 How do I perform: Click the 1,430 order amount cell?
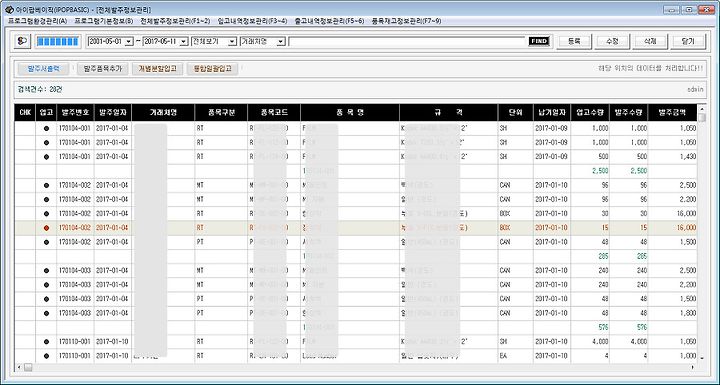click(672, 157)
